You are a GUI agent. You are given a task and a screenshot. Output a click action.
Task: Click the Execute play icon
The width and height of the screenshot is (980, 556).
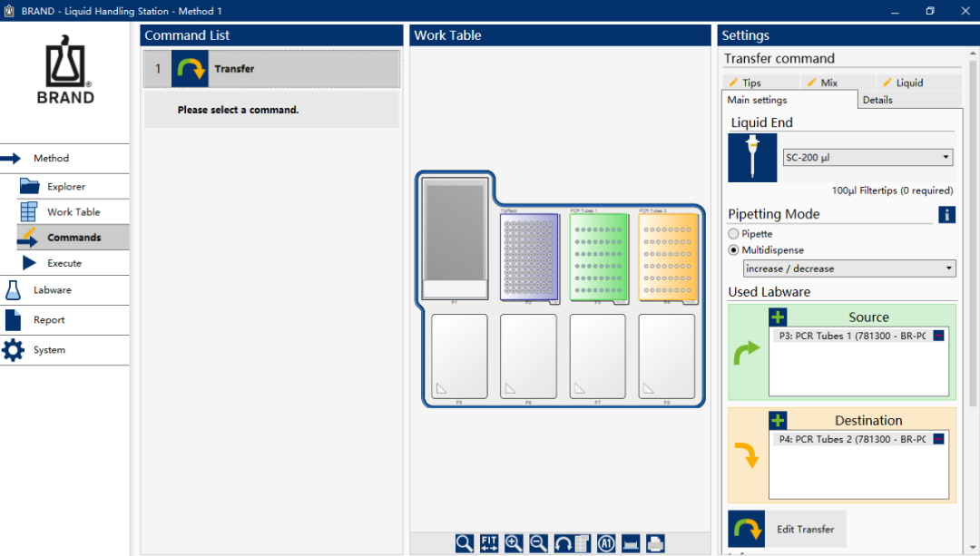point(29,263)
